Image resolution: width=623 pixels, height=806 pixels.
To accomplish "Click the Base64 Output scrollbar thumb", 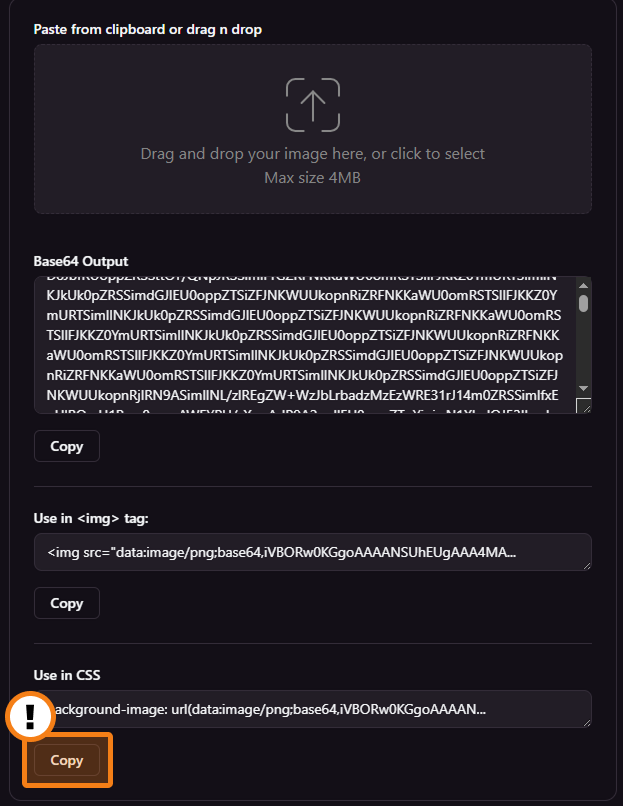I will point(584,303).
